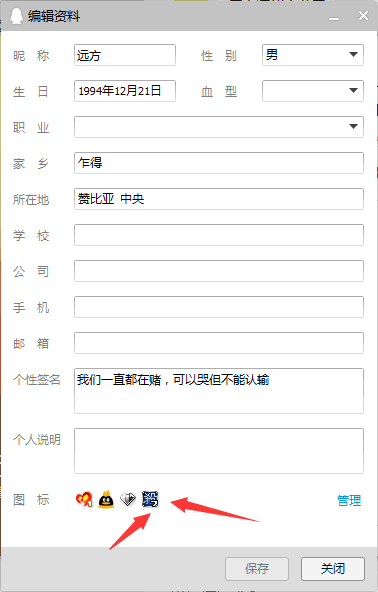The height and width of the screenshot is (592, 378).
Task: Click the 所在地 location field
Action: coord(219,199)
